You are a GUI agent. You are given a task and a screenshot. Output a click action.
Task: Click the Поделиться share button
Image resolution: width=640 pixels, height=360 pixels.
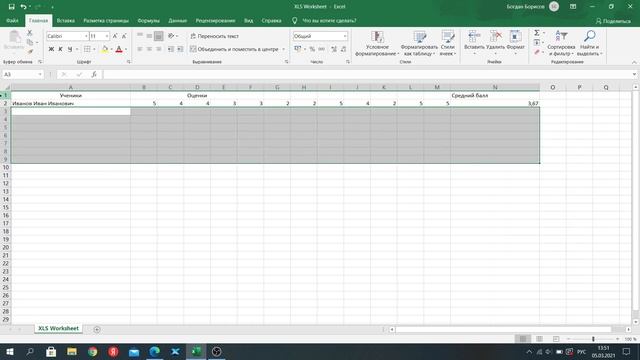(x=613, y=21)
